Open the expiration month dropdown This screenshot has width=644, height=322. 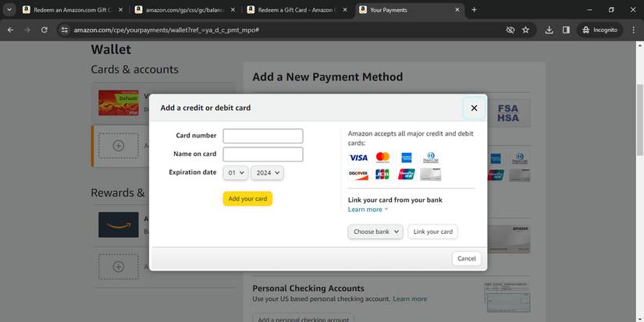235,173
